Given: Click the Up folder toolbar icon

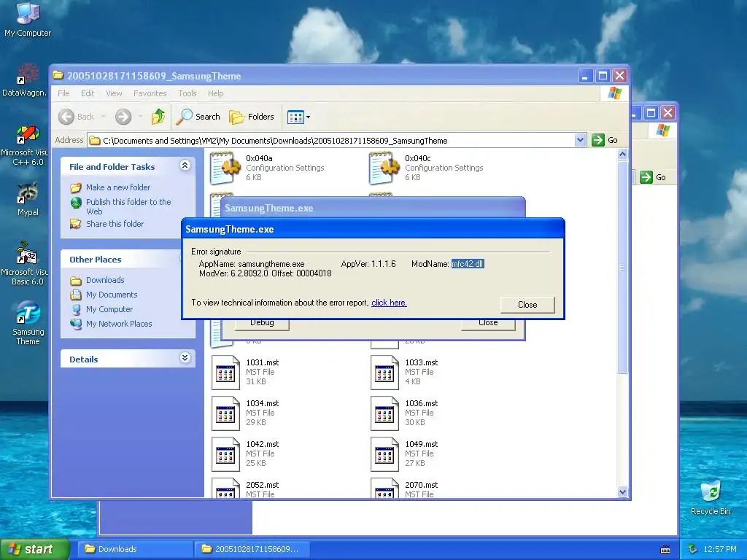Looking at the screenshot, I should (158, 117).
